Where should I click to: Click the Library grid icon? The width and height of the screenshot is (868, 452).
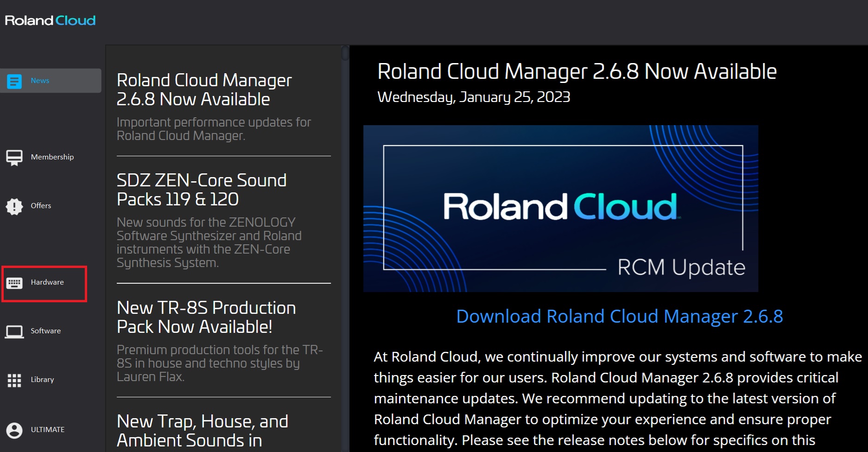pos(14,381)
